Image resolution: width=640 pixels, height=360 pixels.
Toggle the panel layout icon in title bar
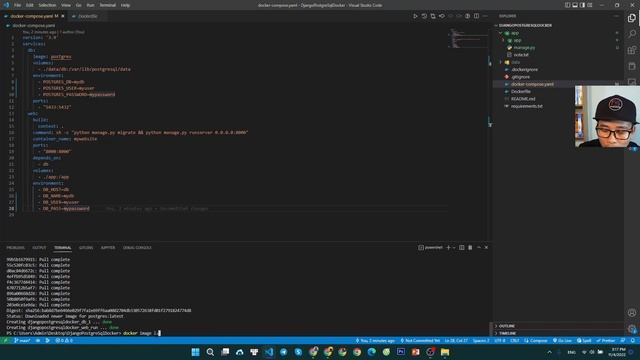pyautogui.click(x=575, y=5)
